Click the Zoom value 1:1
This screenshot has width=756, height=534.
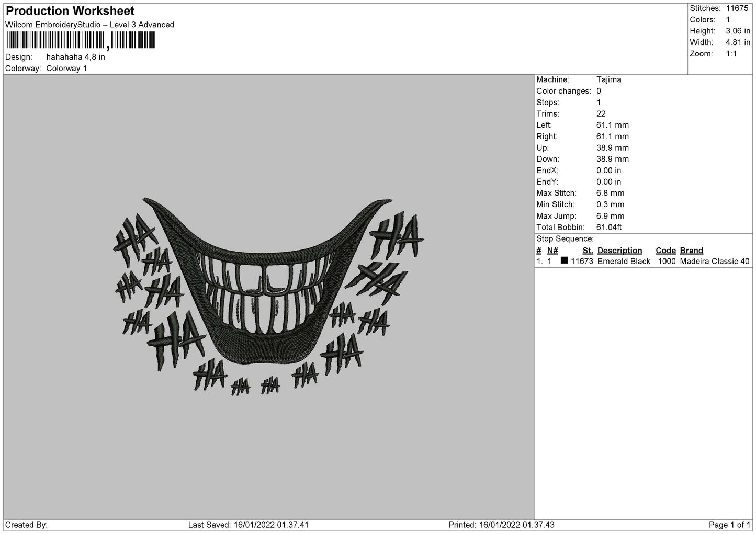731,54
